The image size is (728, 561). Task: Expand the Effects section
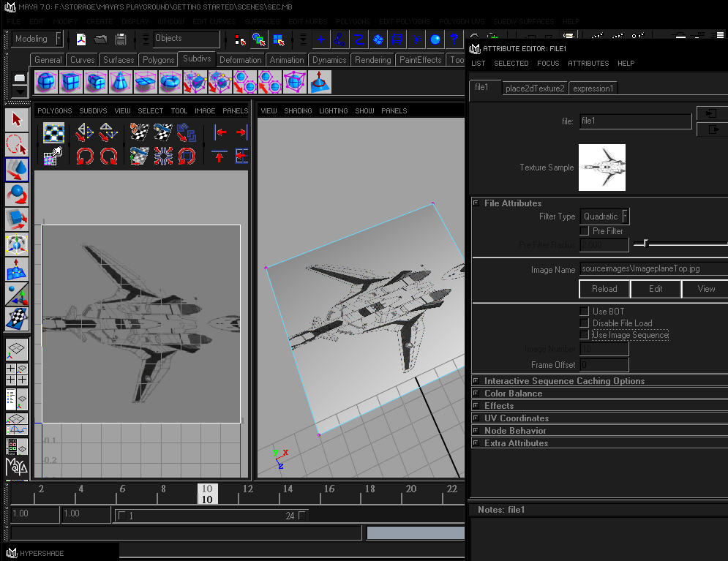(476, 405)
